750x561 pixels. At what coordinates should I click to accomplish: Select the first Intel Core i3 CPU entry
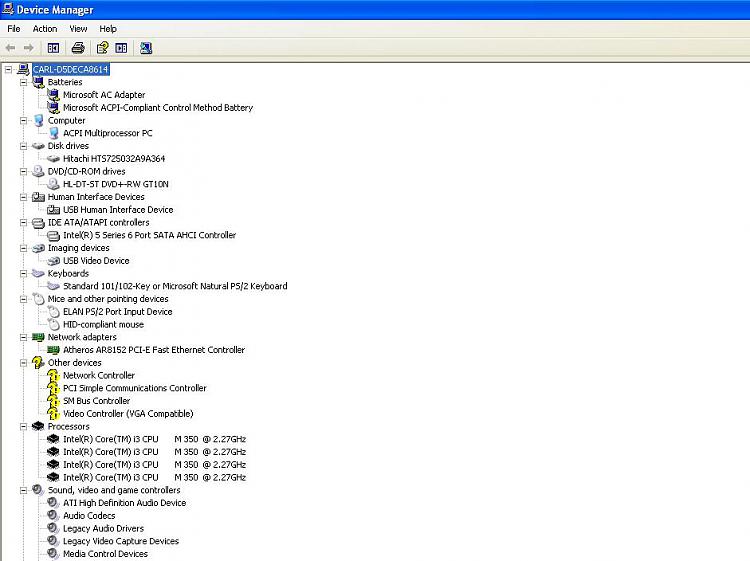[154, 439]
